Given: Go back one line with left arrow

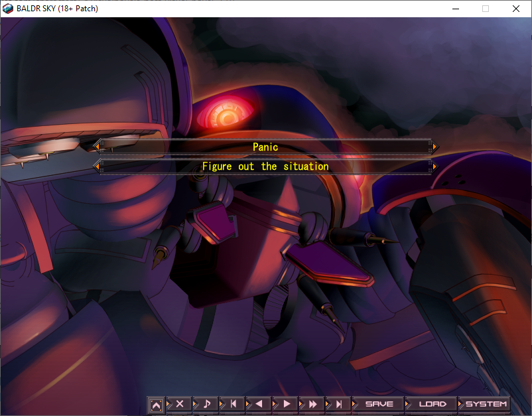Looking at the screenshot, I should [x=259, y=404].
